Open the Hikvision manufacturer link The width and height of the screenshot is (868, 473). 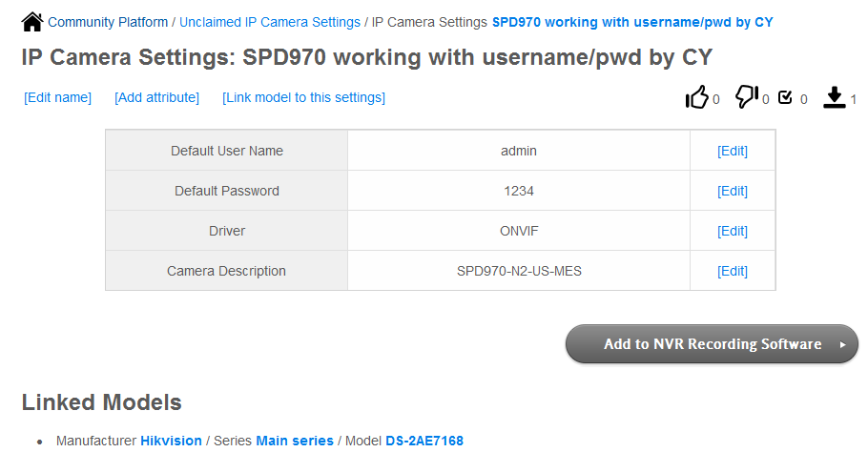click(171, 441)
